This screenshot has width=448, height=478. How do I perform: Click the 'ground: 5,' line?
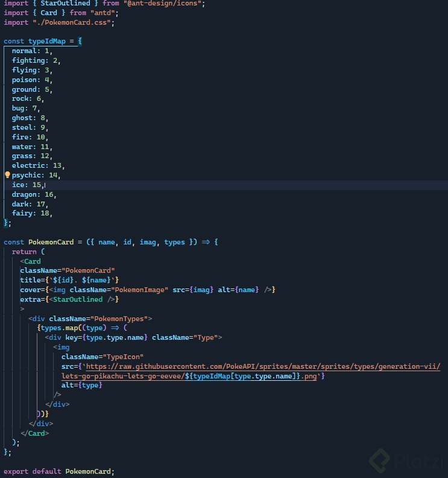[x=32, y=89]
